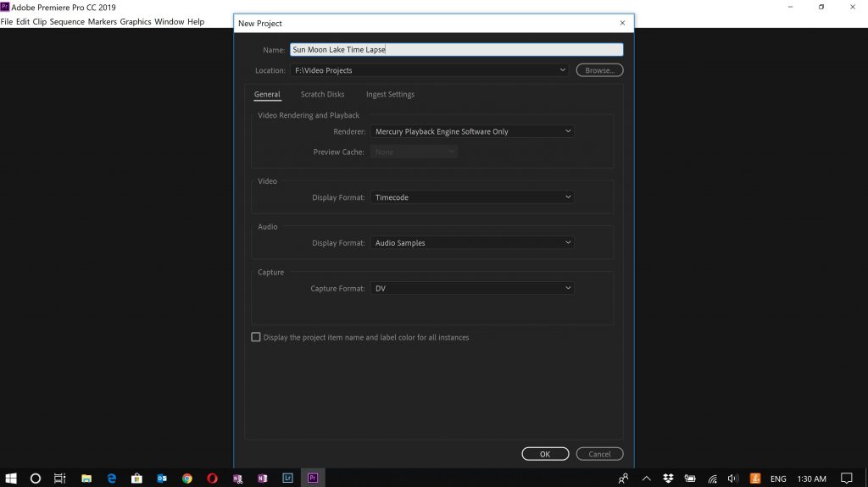Image resolution: width=868 pixels, height=487 pixels.
Task: Open Dropbox tray icon
Action: [668, 479]
